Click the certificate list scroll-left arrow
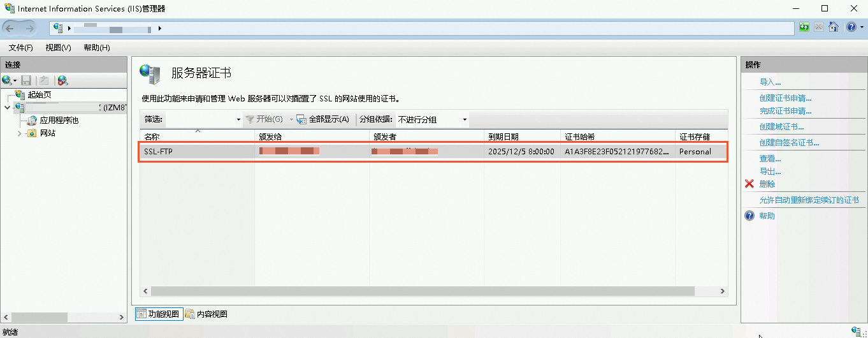 tap(145, 291)
